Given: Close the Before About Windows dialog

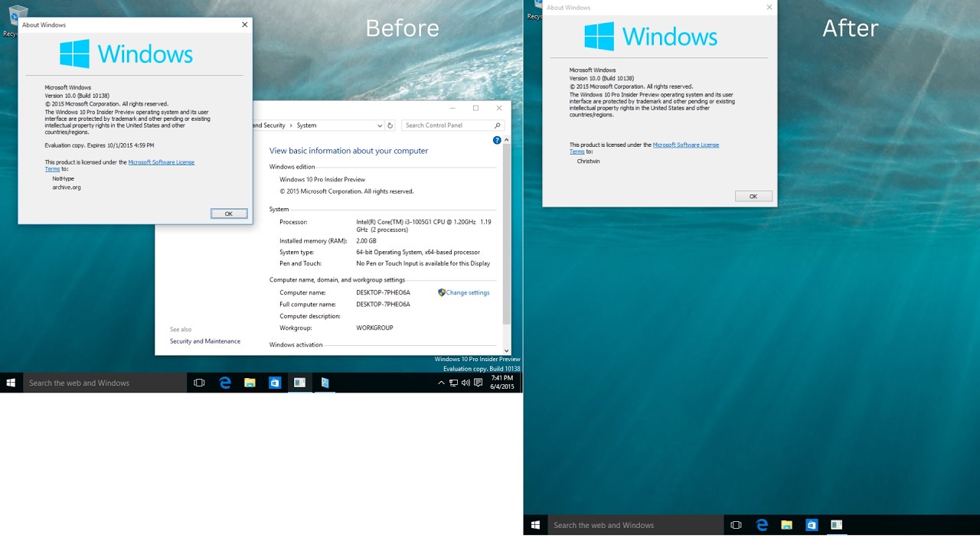Looking at the screenshot, I should [245, 24].
